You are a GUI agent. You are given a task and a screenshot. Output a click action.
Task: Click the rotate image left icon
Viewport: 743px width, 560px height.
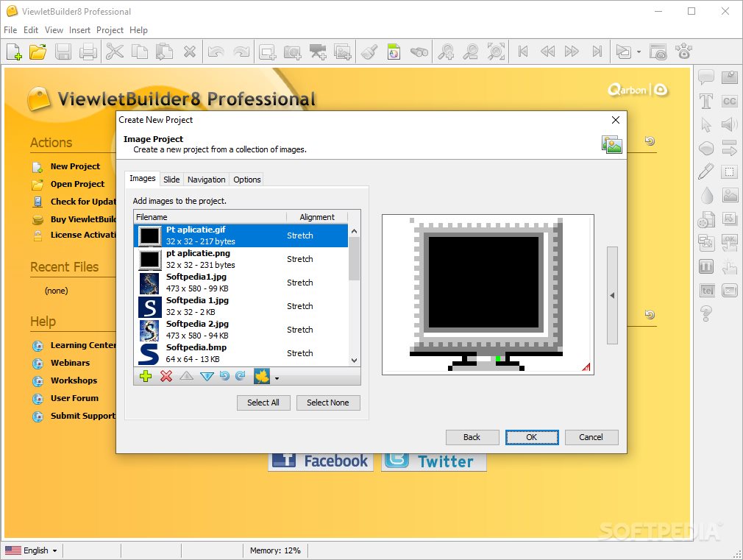(x=224, y=376)
